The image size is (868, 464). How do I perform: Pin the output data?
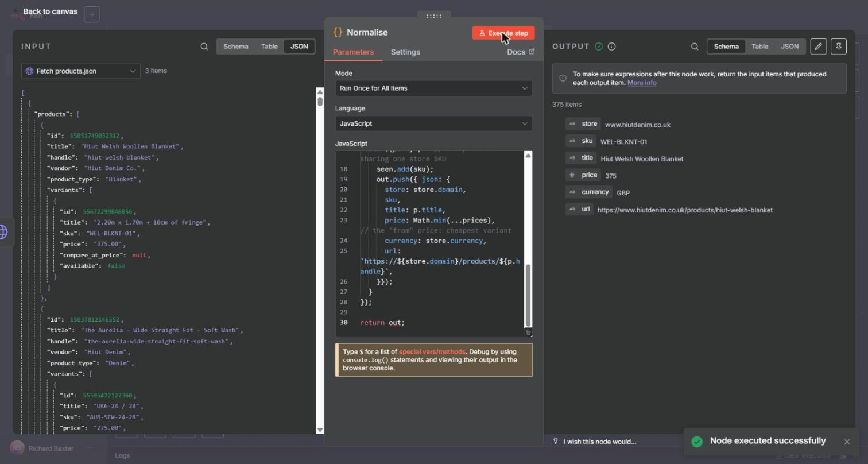839,47
